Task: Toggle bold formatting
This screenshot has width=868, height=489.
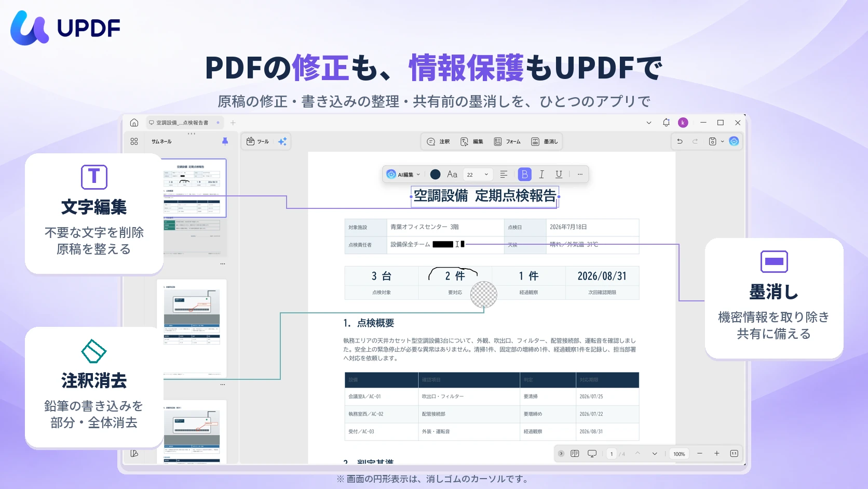Action: pyautogui.click(x=525, y=175)
